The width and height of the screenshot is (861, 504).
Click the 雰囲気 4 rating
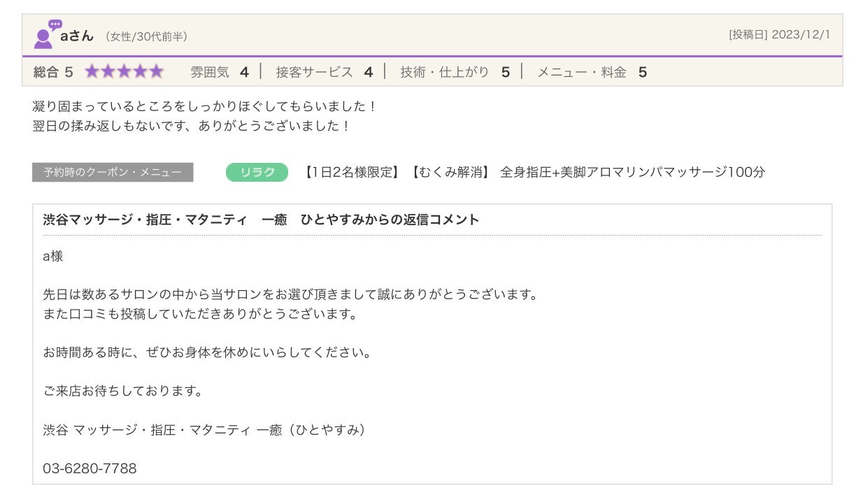pyautogui.click(x=220, y=71)
